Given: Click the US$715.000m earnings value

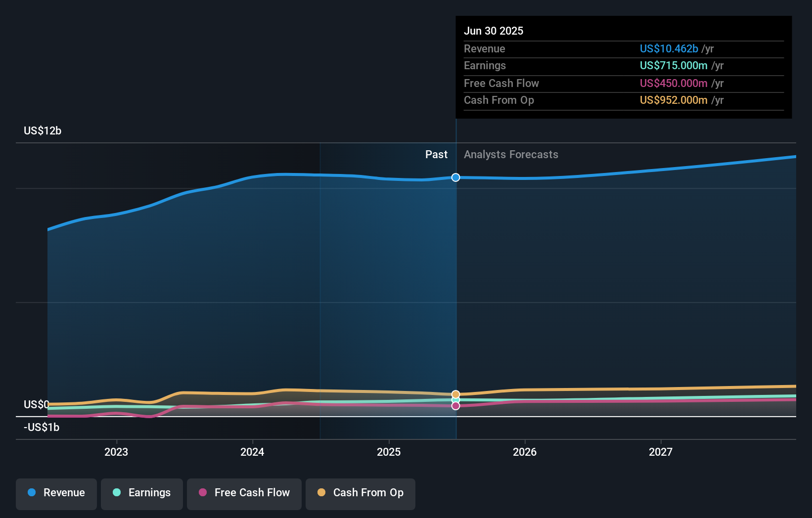Looking at the screenshot, I should coord(674,65).
